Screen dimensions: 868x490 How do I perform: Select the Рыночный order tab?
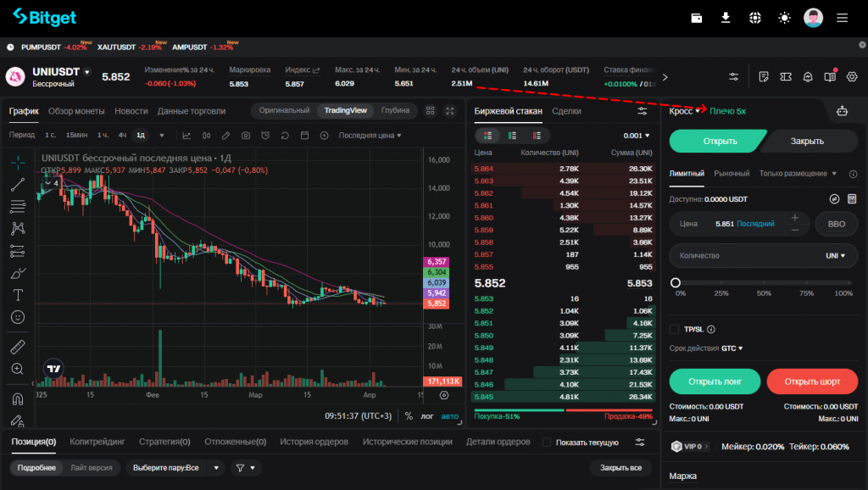click(732, 173)
